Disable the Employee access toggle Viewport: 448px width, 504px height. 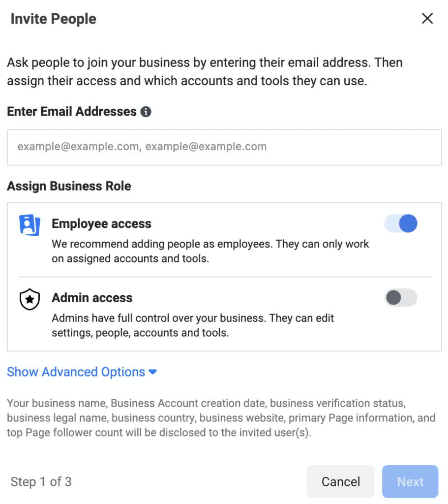[400, 223]
